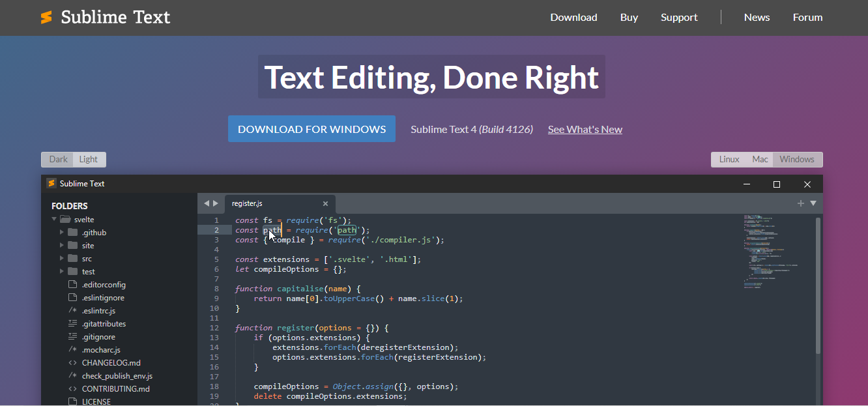Show the Linux screenshot version

click(x=729, y=160)
